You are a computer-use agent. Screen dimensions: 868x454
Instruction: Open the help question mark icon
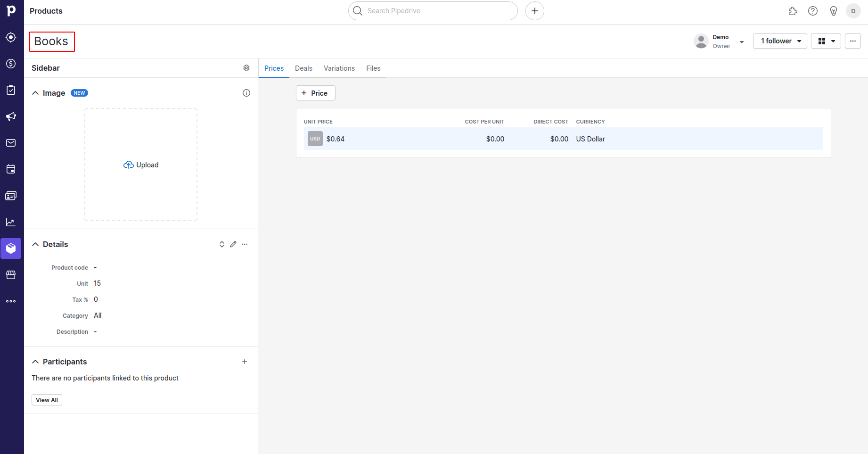point(813,11)
